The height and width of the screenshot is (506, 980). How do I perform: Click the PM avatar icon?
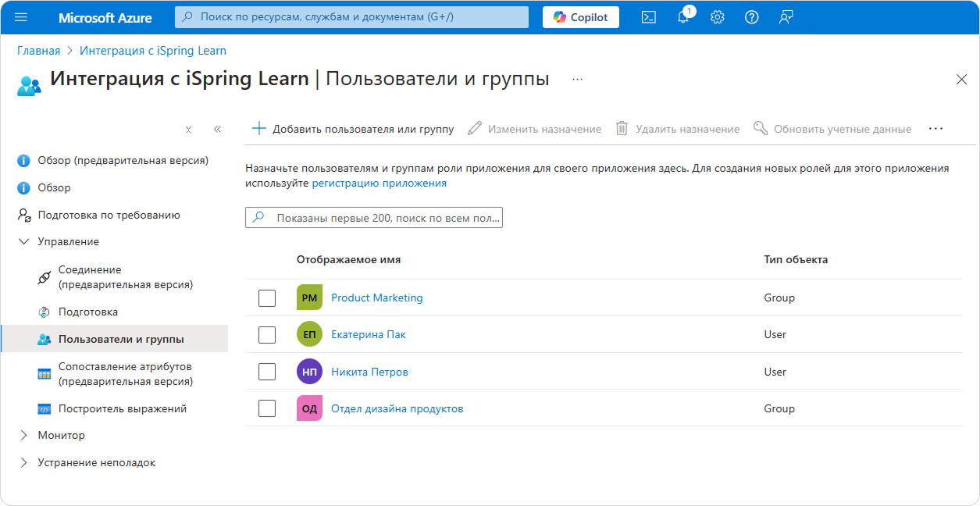309,298
